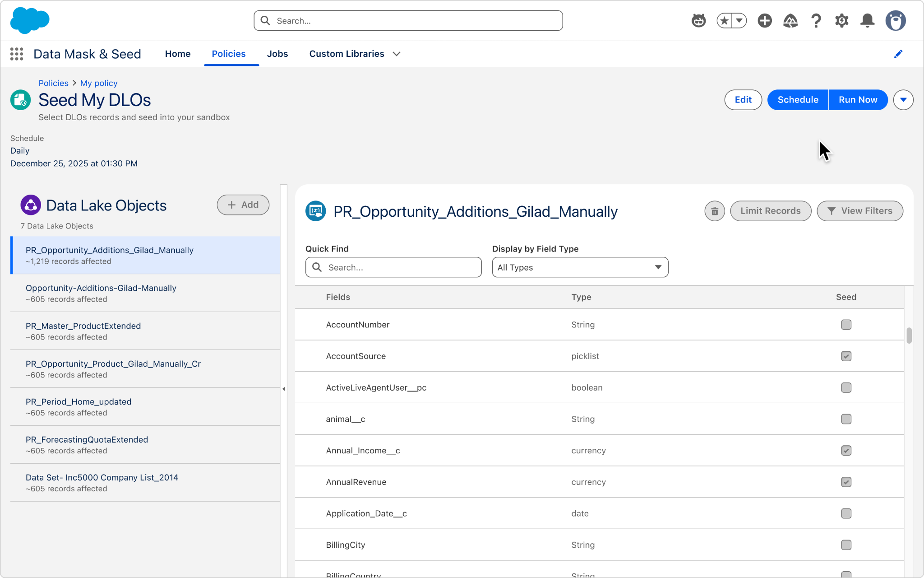Screen dimensions: 924x578
Task: Open the Setup gear icon
Action: pos(841,20)
